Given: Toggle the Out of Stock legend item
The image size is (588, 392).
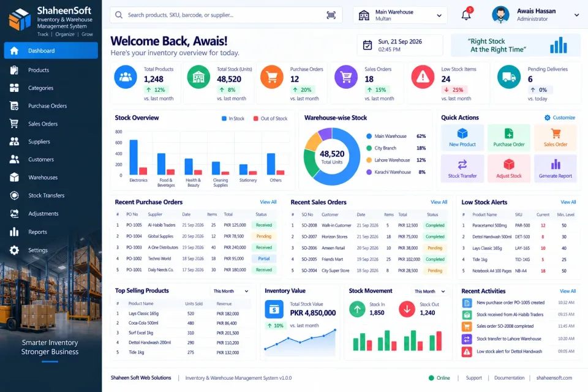Looking at the screenshot, I should (270, 119).
